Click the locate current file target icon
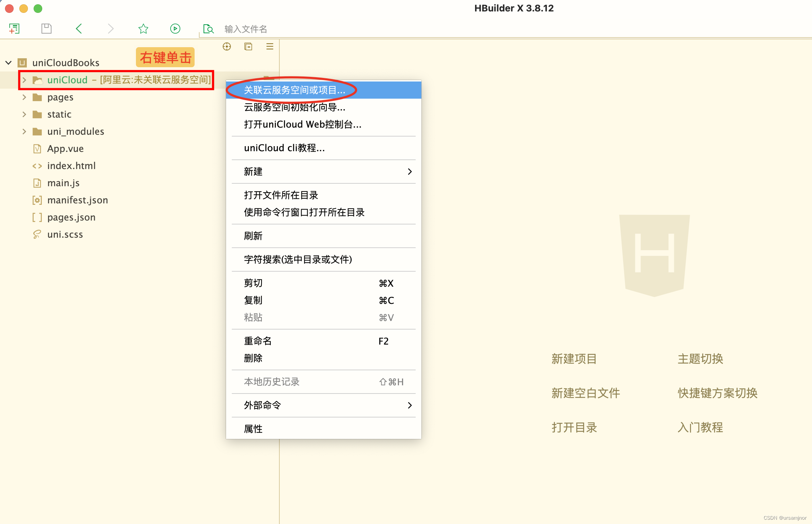The width and height of the screenshot is (812, 524). point(227,46)
